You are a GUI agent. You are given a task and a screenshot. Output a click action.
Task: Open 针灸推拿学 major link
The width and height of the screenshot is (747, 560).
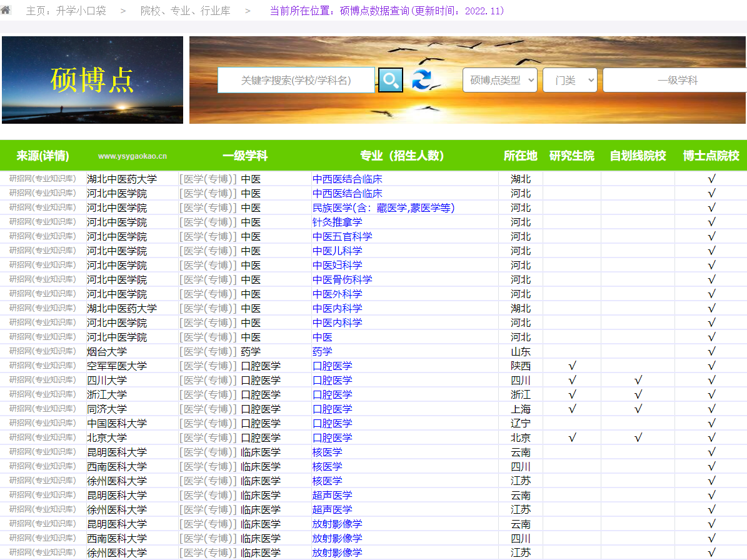tap(337, 222)
